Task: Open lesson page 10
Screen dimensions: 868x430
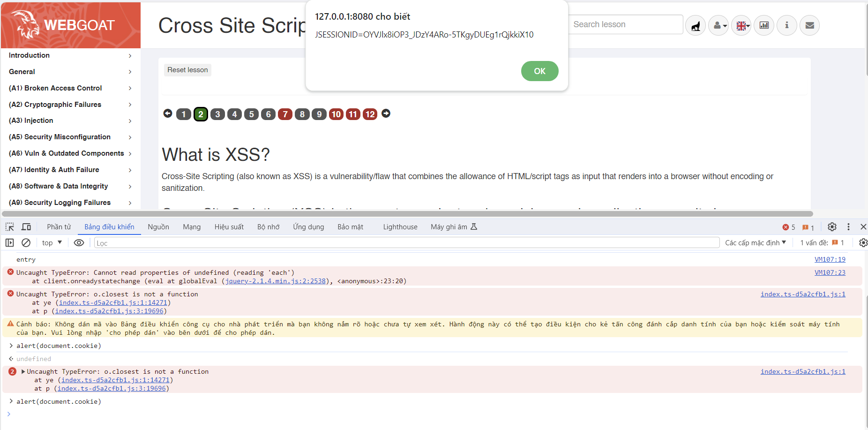Action: [336, 114]
